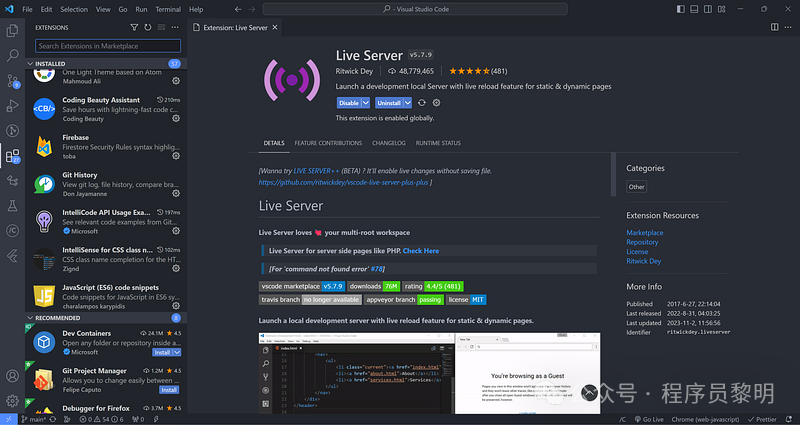Image resolution: width=800 pixels, height=425 pixels.
Task: Open the Explorer view in activity bar
Action: tap(12, 31)
